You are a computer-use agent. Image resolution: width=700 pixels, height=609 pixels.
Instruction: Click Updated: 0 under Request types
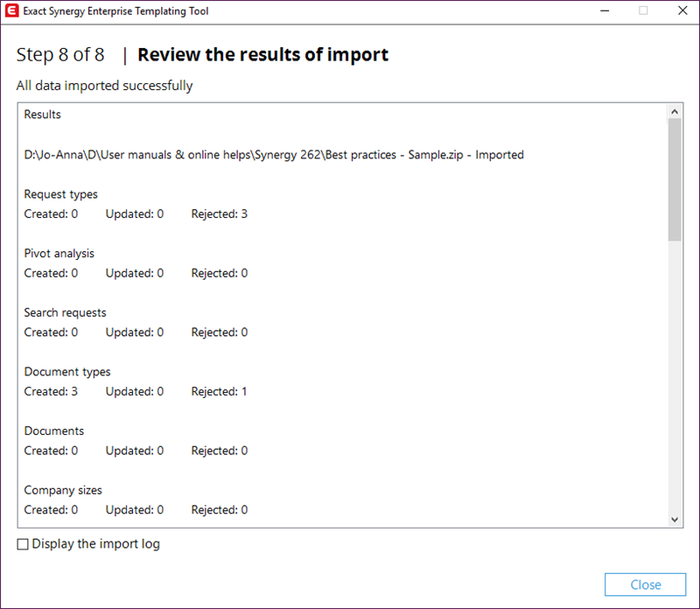135,213
